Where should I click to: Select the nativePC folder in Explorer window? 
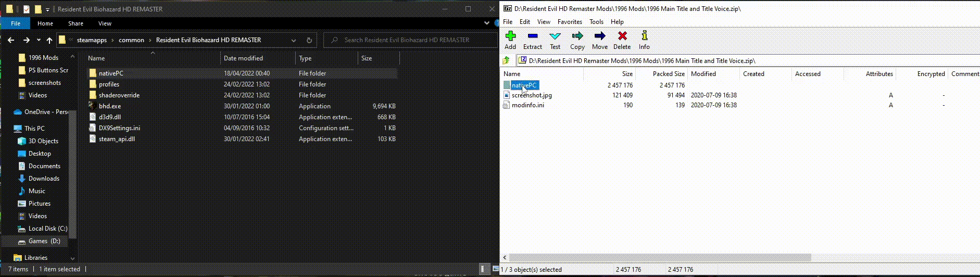click(111, 73)
